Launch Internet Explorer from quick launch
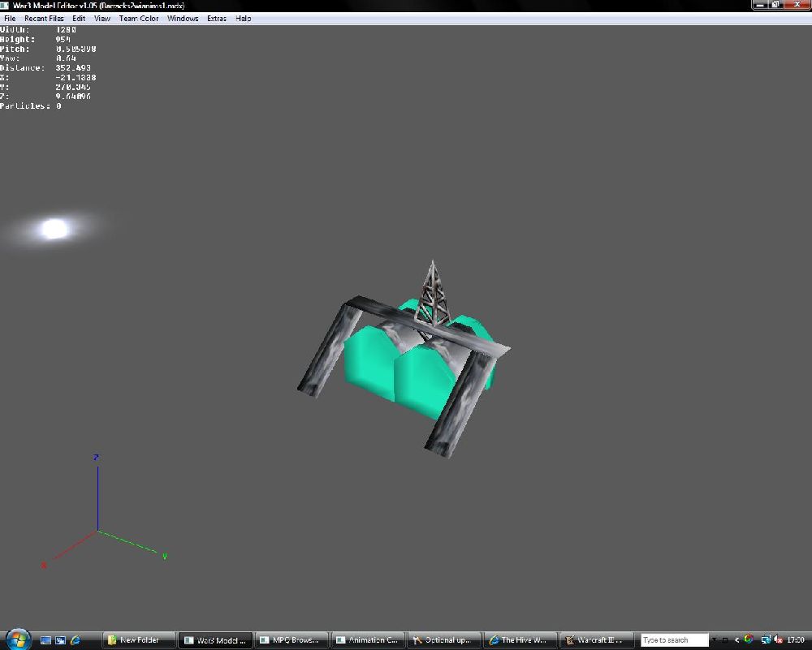 click(75, 640)
